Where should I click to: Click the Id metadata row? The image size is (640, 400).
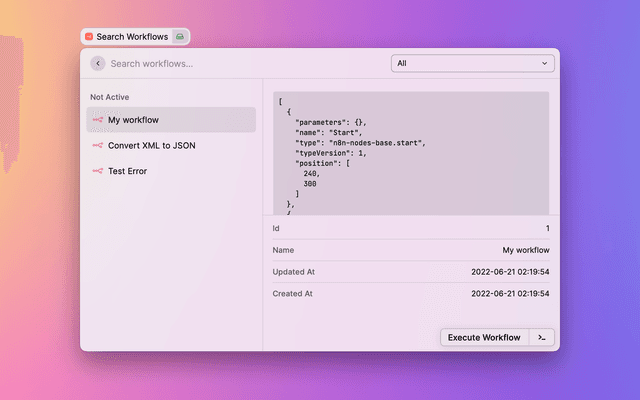[x=410, y=228]
